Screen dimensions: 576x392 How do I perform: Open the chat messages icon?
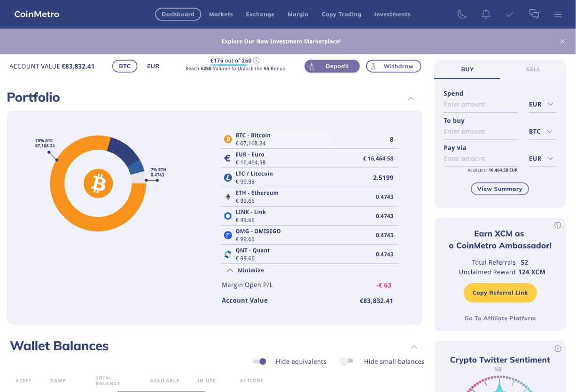[534, 15]
